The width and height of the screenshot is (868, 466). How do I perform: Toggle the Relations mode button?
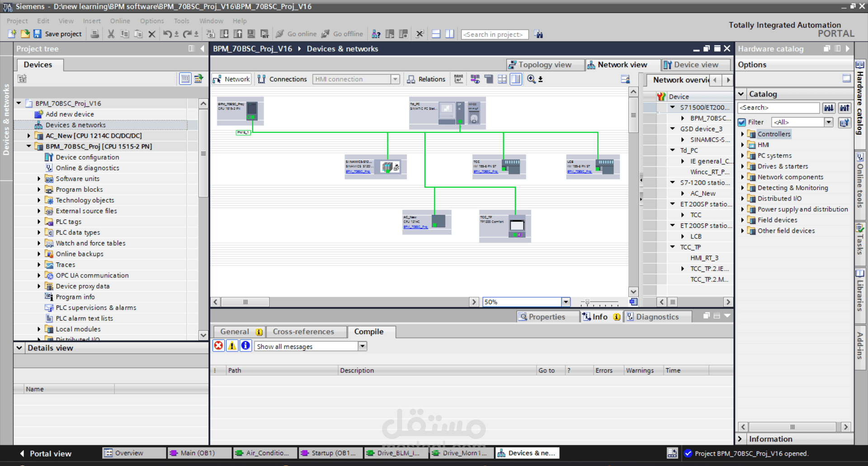(x=426, y=79)
